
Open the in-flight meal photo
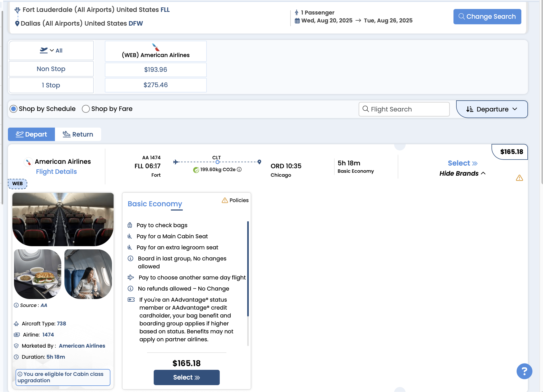click(38, 274)
